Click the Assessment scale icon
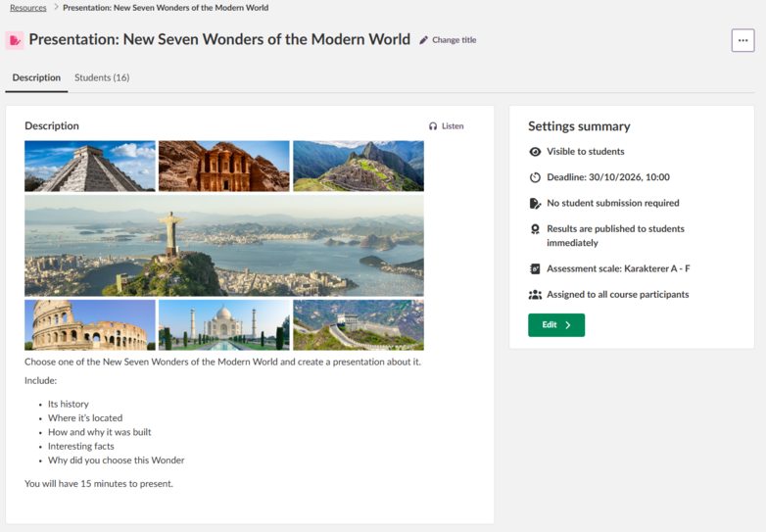The width and height of the screenshot is (766, 532). (x=535, y=268)
